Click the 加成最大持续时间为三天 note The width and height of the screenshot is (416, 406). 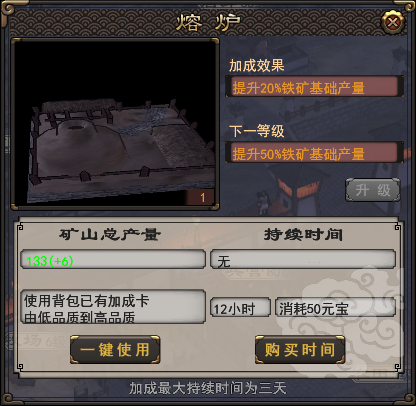click(x=208, y=388)
